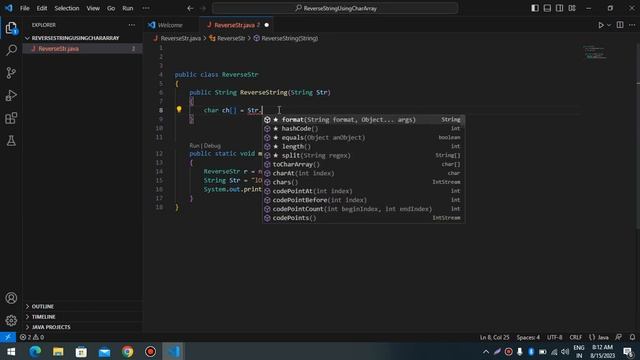The height and width of the screenshot is (360, 640).
Task: Open the Manage gear icon
Action: pos(11,320)
